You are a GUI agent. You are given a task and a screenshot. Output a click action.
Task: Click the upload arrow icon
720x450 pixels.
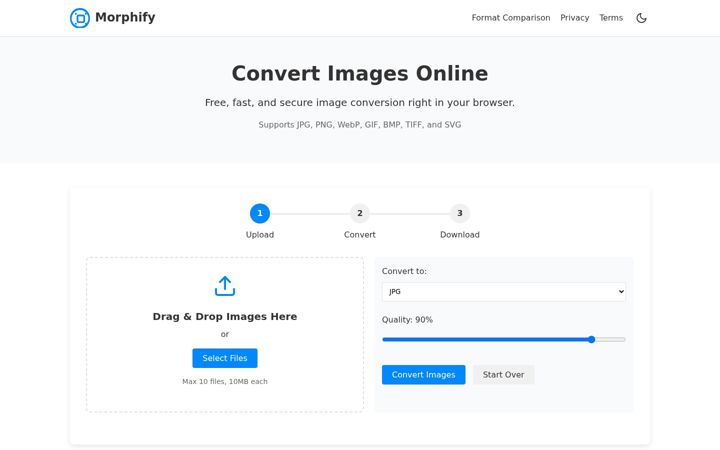[225, 286]
